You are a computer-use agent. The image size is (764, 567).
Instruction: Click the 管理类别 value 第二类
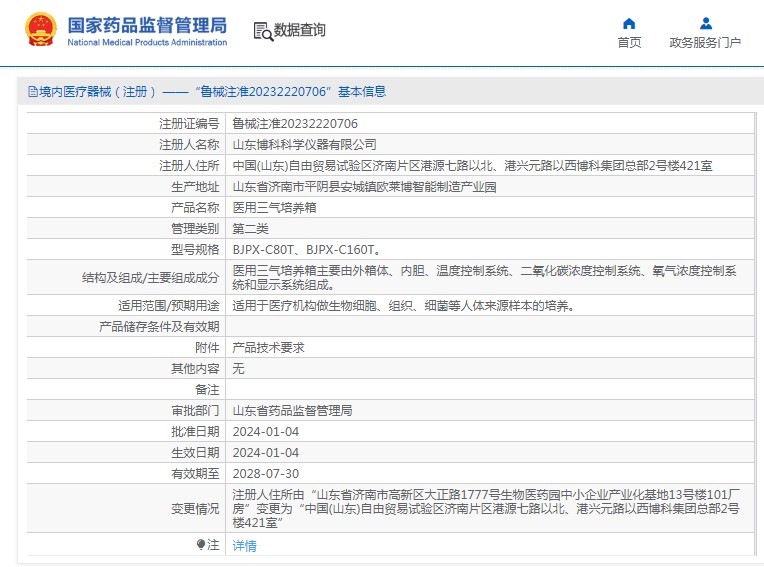coord(250,229)
